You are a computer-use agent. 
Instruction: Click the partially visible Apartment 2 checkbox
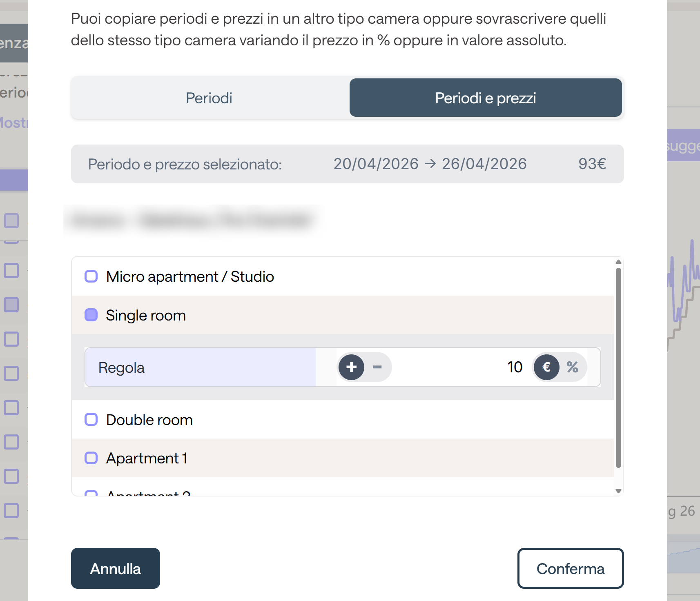coord(91,493)
